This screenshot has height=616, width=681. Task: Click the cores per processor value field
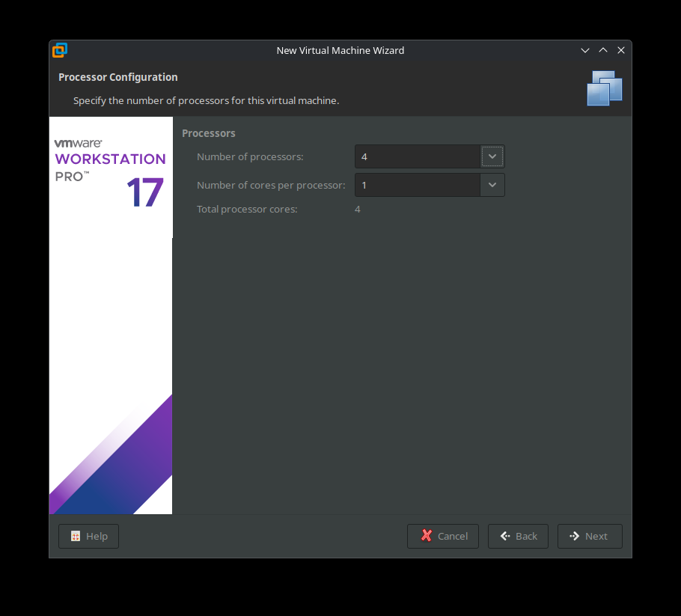point(418,185)
